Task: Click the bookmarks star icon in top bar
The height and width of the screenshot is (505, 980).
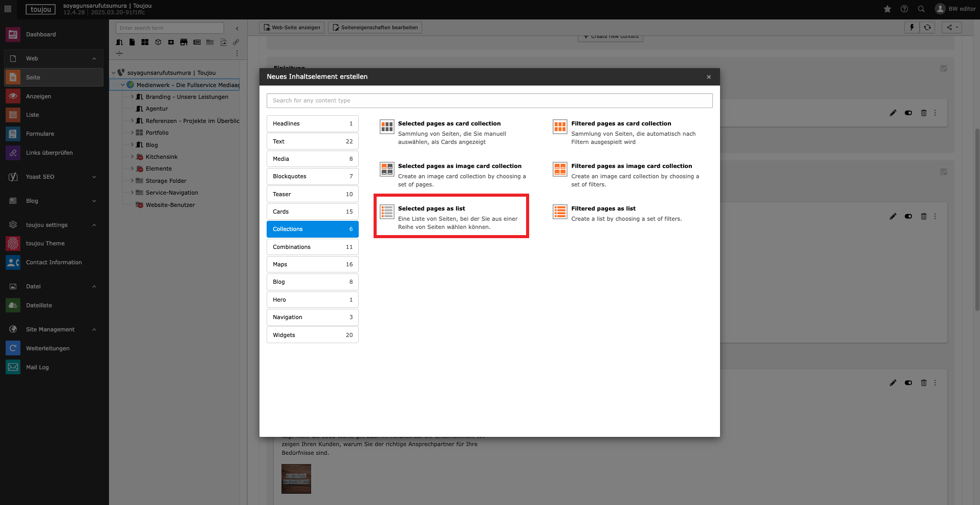Action: tap(887, 9)
